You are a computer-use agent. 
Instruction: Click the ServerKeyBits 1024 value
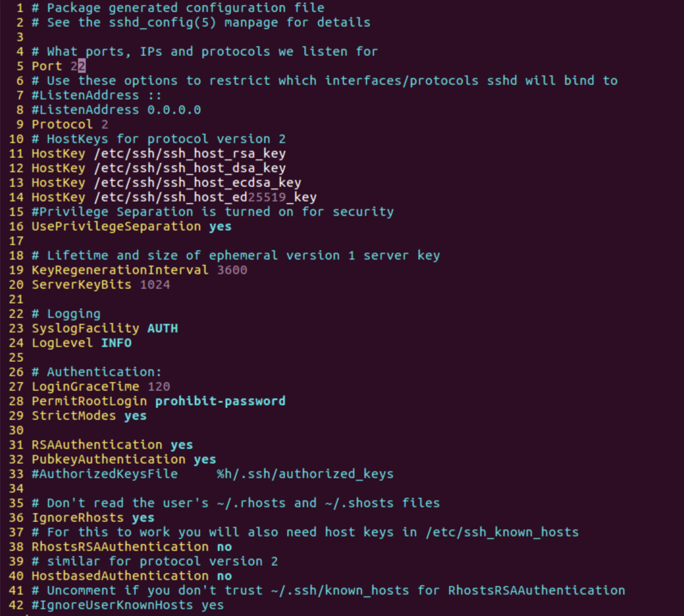(155, 284)
